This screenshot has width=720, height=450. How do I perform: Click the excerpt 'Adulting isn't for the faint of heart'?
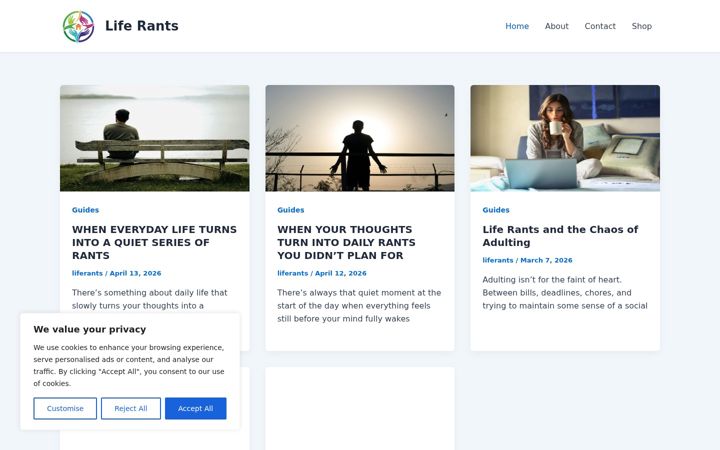click(565, 292)
